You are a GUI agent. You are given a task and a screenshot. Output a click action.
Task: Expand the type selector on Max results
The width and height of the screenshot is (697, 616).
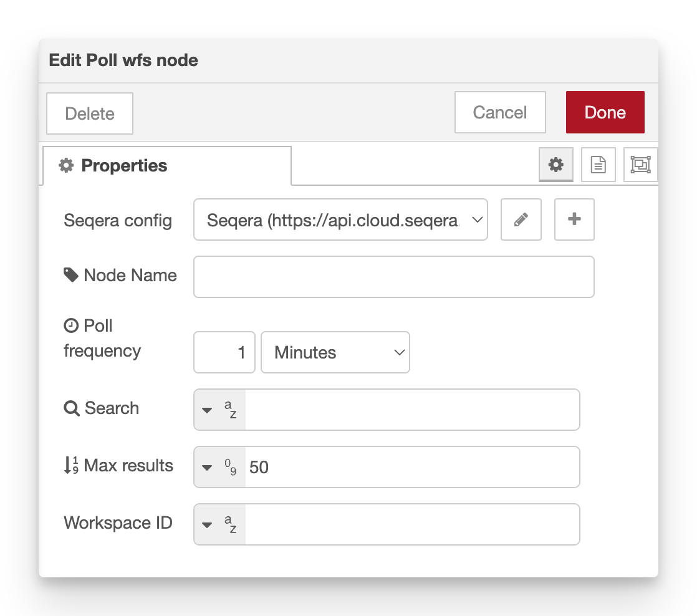coord(208,466)
